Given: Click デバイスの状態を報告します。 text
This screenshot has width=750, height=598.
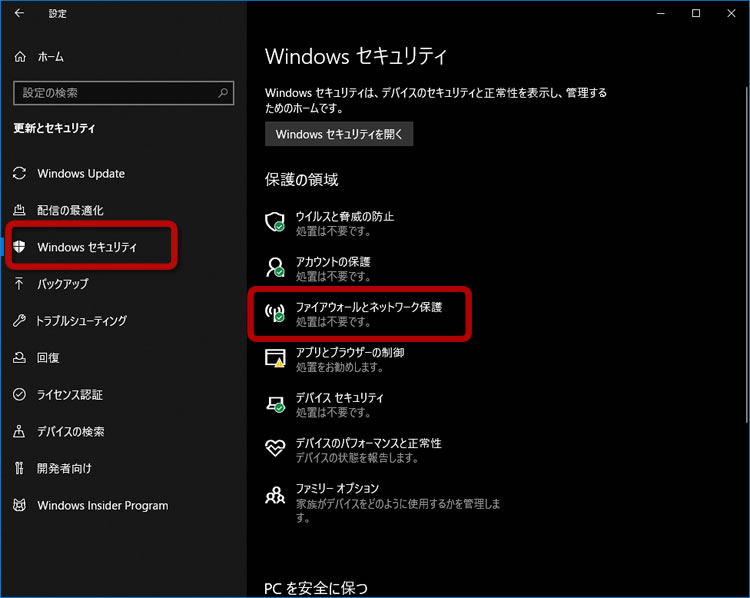Looking at the screenshot, I should coord(357,458).
